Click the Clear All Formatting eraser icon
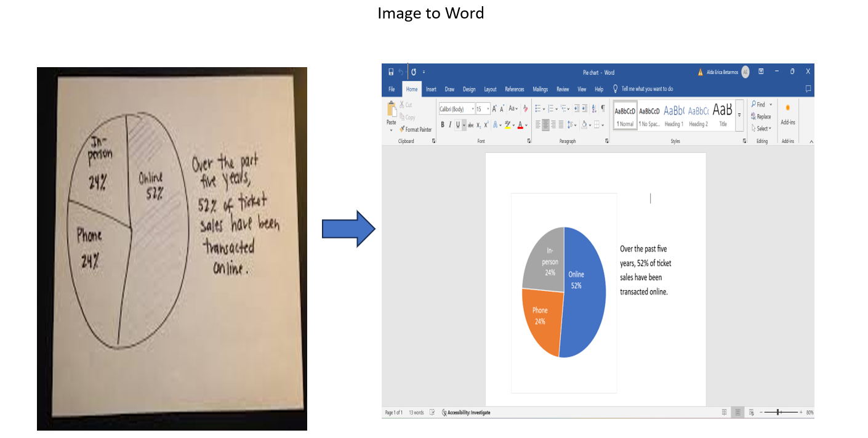Viewport: 868px width, 438px height. pos(525,109)
